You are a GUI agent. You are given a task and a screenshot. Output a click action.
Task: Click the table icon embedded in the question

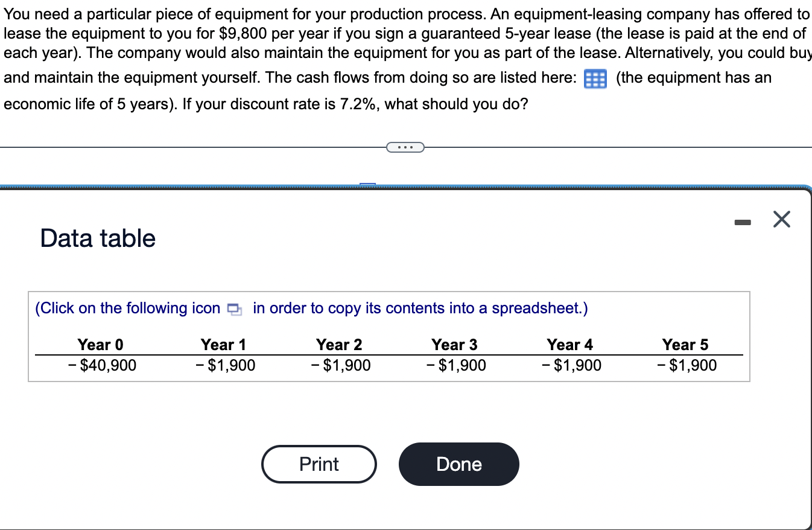pos(594,78)
